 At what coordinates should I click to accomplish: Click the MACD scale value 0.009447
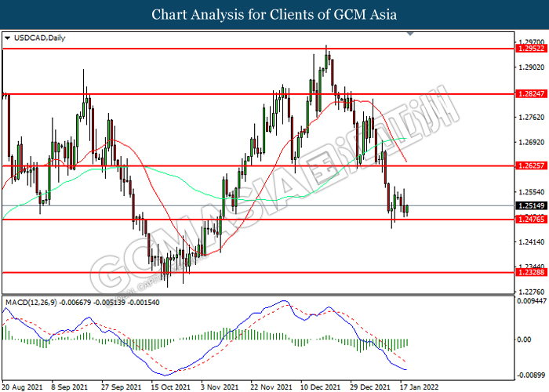(x=531, y=300)
